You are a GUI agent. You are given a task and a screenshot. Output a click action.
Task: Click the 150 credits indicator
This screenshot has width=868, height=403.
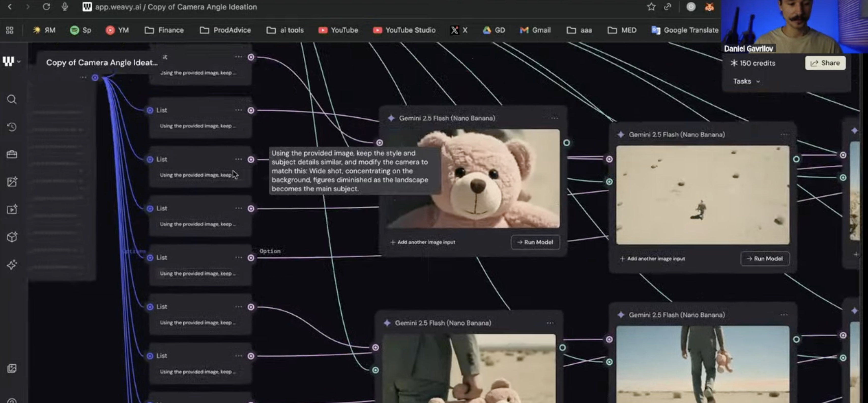[x=753, y=63]
